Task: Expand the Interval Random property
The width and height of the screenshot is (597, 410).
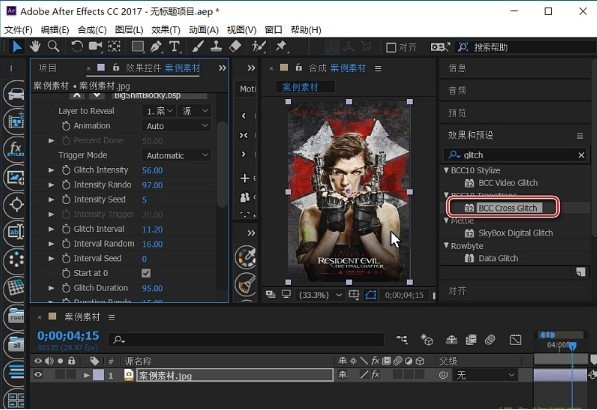Action: click(51, 244)
